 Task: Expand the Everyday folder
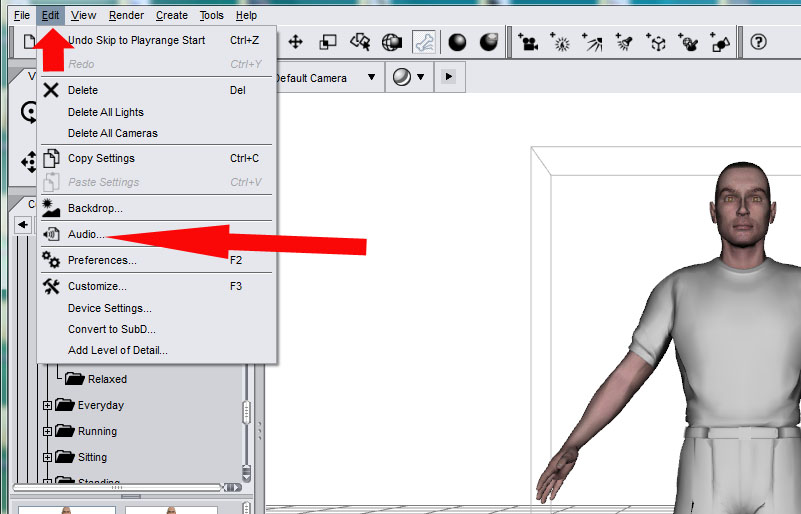[47, 406]
